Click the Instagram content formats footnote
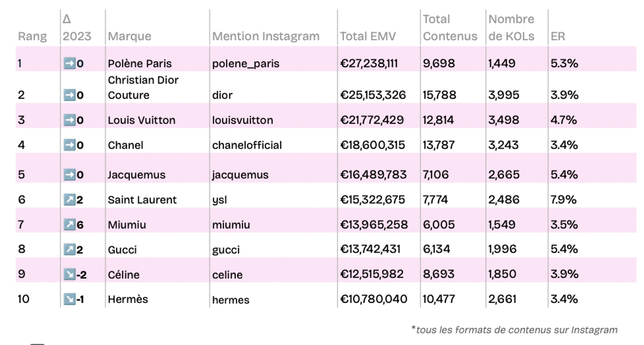644x345 pixels. [x=514, y=330]
